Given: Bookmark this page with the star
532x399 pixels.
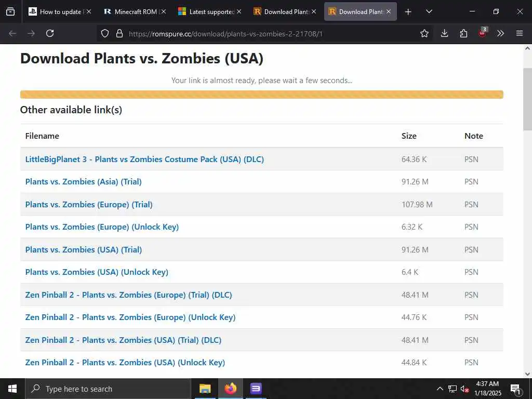Looking at the screenshot, I should pos(424,33).
